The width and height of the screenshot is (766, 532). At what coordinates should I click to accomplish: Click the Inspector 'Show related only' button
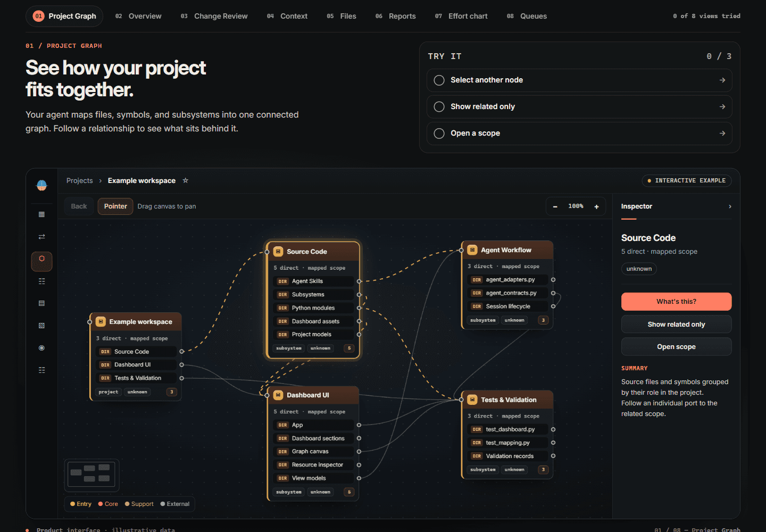(676, 325)
